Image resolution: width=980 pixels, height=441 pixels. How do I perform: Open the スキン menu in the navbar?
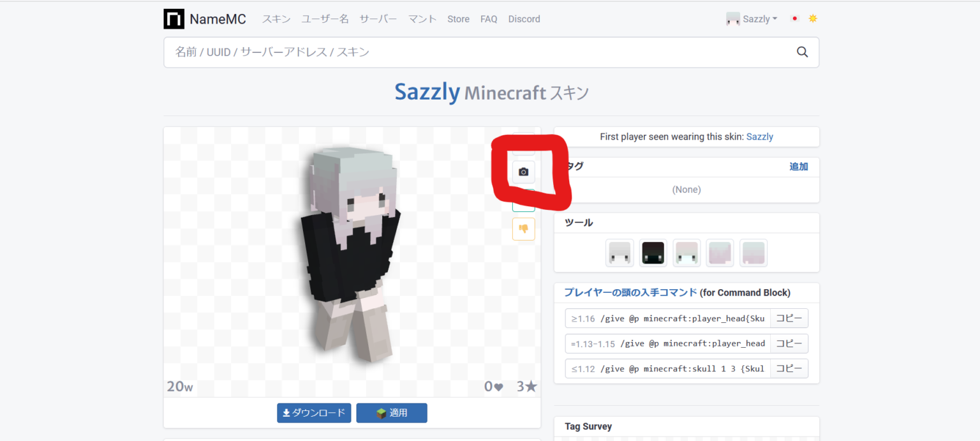pyautogui.click(x=276, y=19)
